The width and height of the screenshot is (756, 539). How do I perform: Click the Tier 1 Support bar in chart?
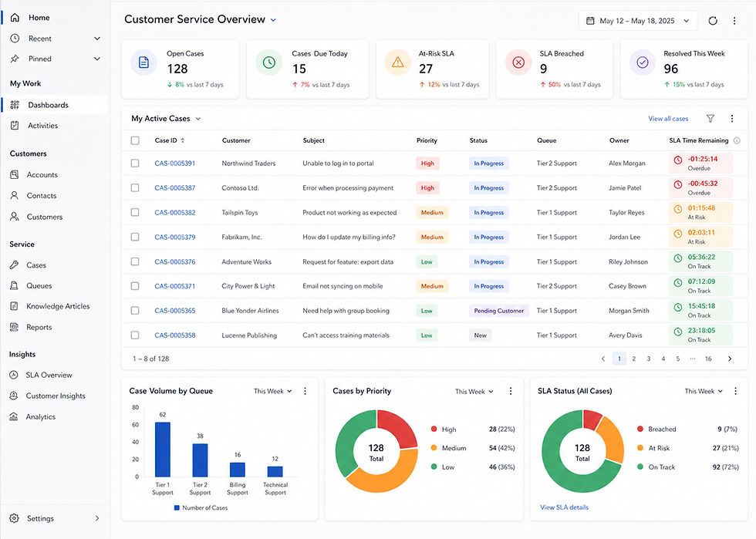pyautogui.click(x=163, y=450)
